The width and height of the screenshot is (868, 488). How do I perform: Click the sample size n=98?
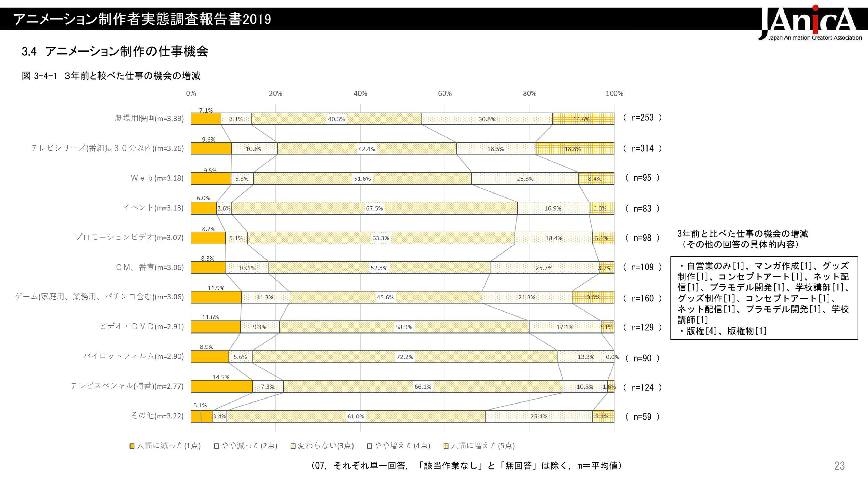tap(642, 238)
